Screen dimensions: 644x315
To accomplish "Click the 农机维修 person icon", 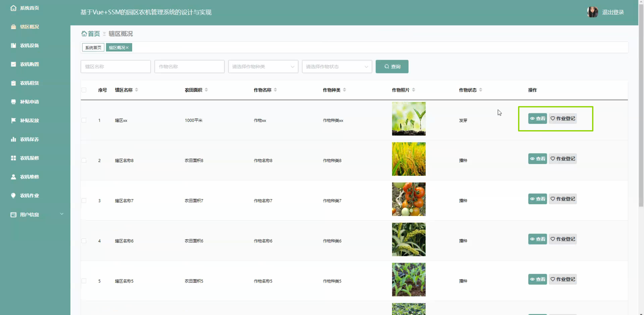I will (13, 177).
